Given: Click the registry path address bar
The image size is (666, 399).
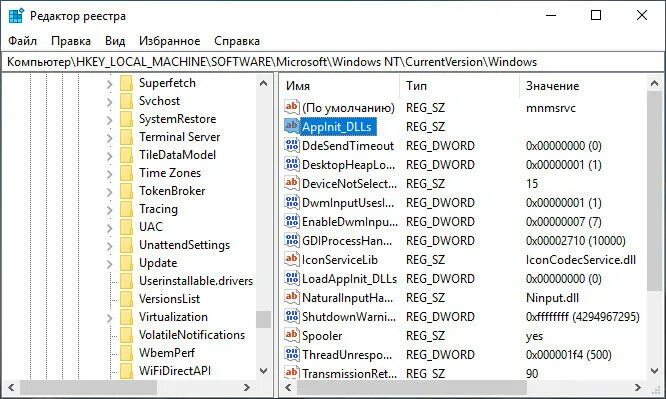Looking at the screenshot, I should click(333, 62).
